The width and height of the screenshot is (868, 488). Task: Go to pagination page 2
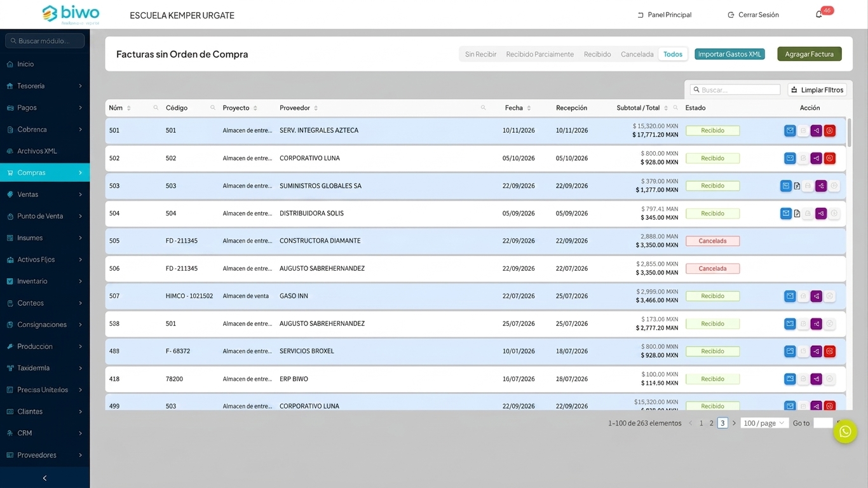pyautogui.click(x=712, y=423)
